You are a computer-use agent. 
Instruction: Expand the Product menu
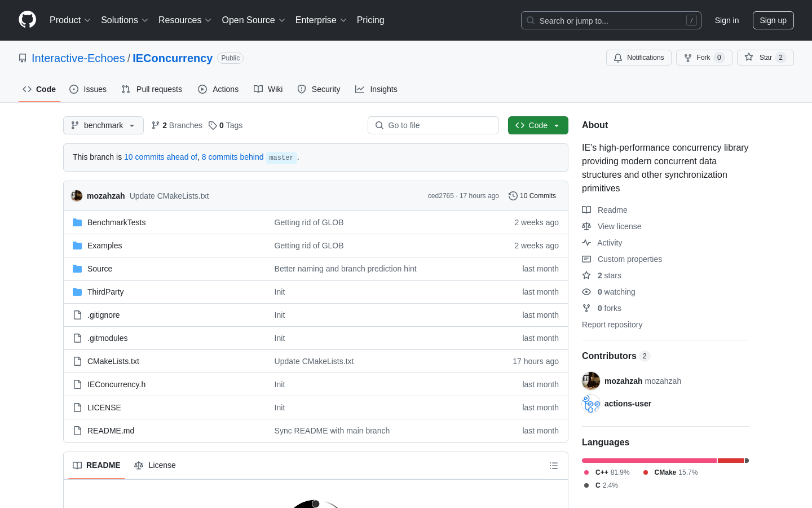70,20
